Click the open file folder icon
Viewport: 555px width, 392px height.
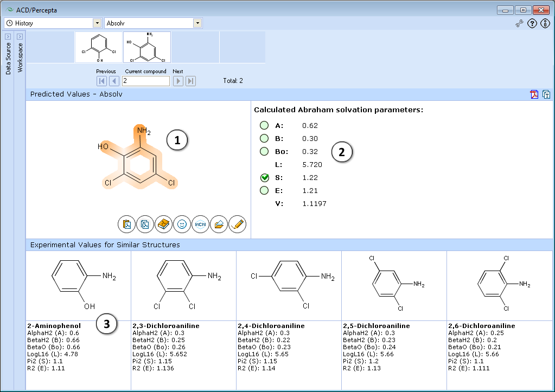click(x=219, y=224)
